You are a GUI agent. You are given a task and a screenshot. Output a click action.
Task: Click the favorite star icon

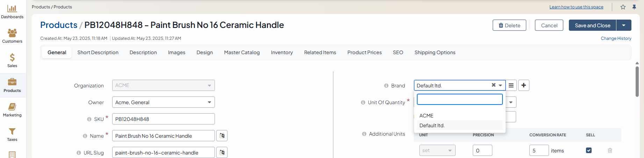tap(623, 7)
